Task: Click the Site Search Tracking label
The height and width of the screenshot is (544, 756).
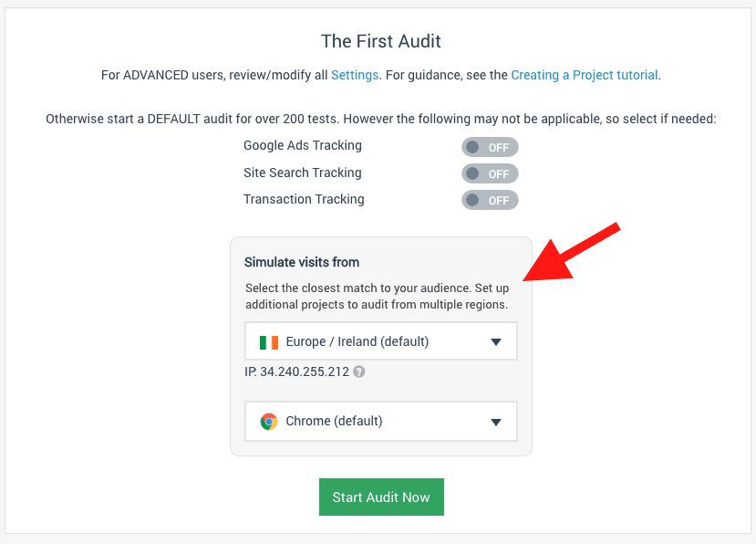Action: coord(302,173)
